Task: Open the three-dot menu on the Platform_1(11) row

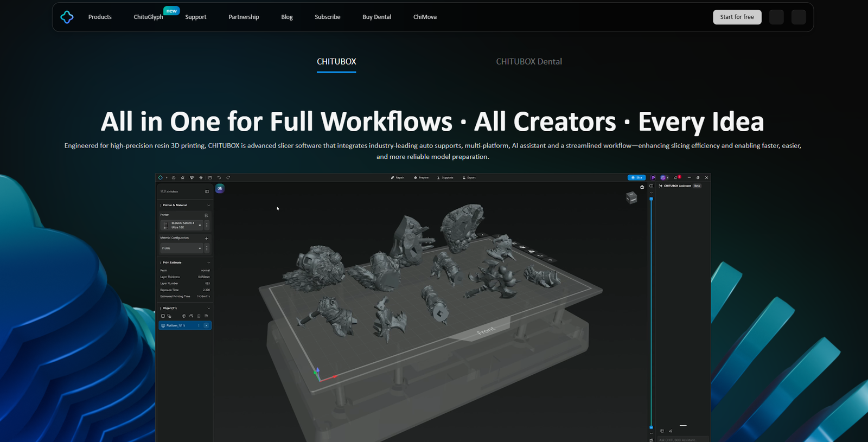Action: 199,325
